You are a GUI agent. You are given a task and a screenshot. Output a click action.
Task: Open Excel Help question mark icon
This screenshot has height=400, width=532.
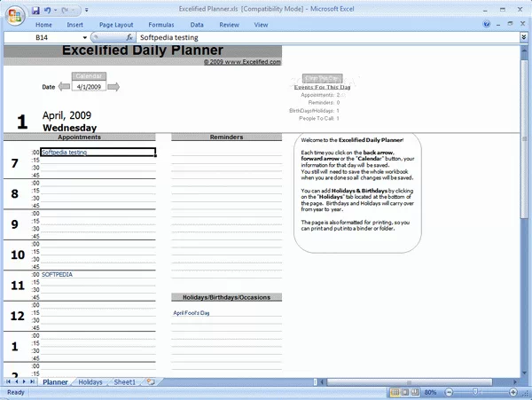(487, 24)
